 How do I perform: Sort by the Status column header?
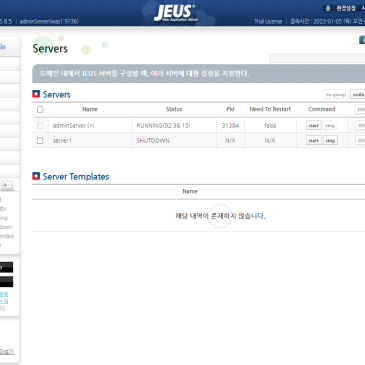pyautogui.click(x=174, y=109)
